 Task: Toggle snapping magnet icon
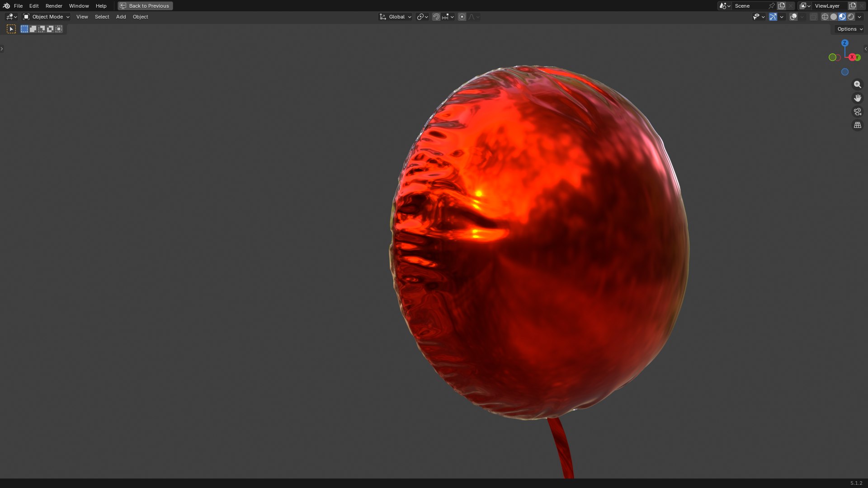point(436,17)
